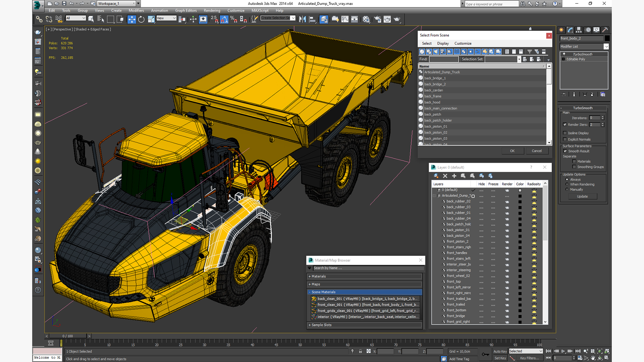Click the Mirror tool icon
Viewport: 644px width, 362px height.
click(303, 19)
